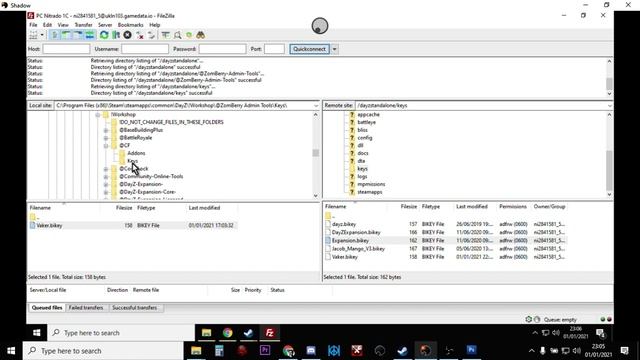Screen dimensions: 640x360
Task: Toggle processing of the transfer queue
Action: click(x=116, y=35)
